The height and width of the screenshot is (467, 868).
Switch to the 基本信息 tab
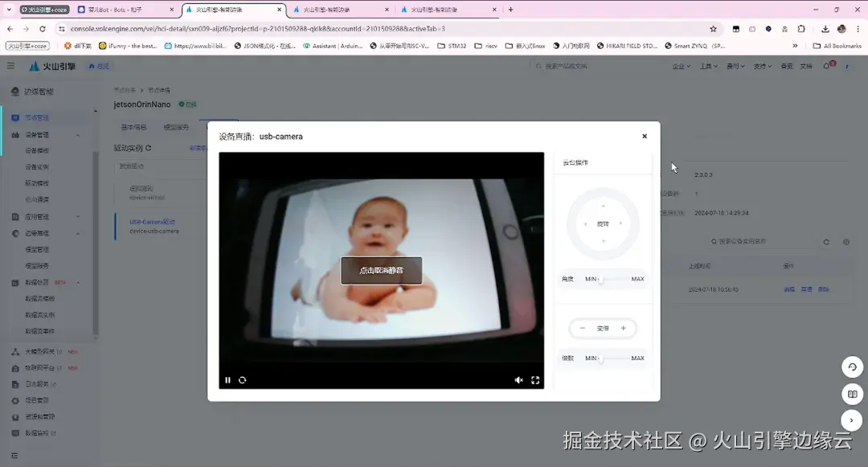[x=134, y=126]
